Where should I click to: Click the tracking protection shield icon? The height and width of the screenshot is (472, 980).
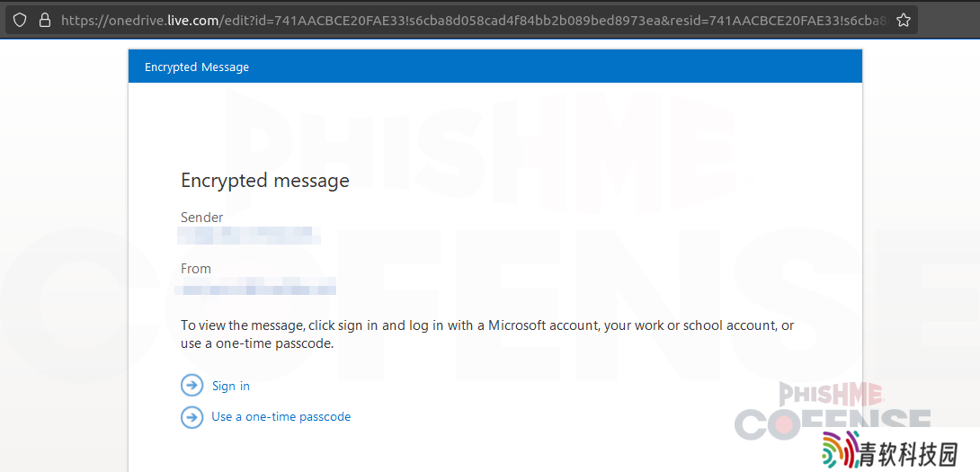20,20
